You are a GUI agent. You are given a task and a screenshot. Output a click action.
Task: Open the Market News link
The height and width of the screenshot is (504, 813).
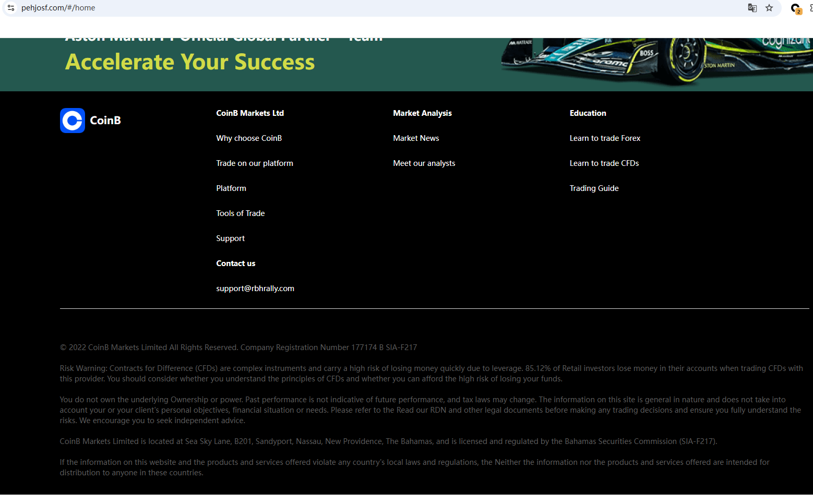click(x=416, y=138)
